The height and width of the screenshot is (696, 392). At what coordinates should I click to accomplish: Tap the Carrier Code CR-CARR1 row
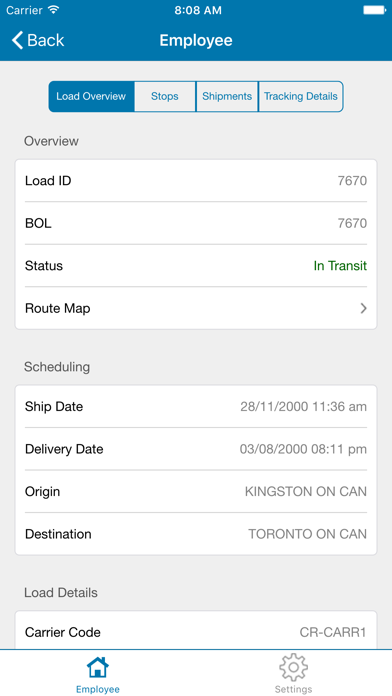pyautogui.click(x=196, y=632)
